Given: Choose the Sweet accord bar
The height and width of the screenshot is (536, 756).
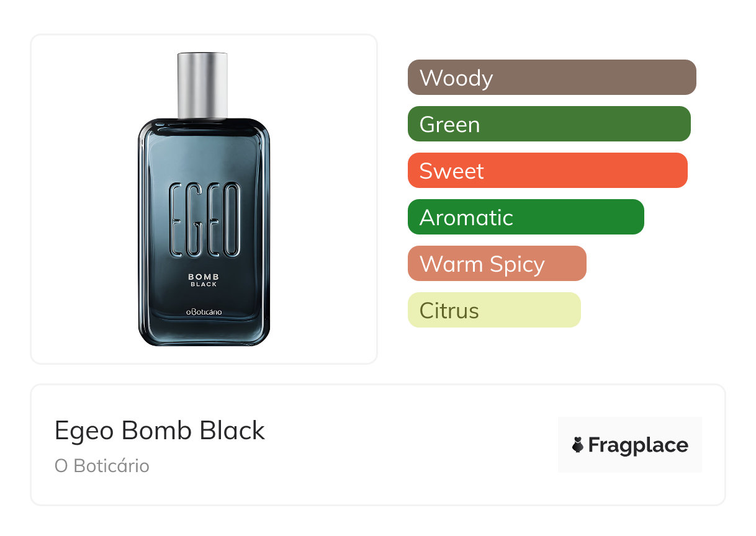Looking at the screenshot, I should coord(547,171).
